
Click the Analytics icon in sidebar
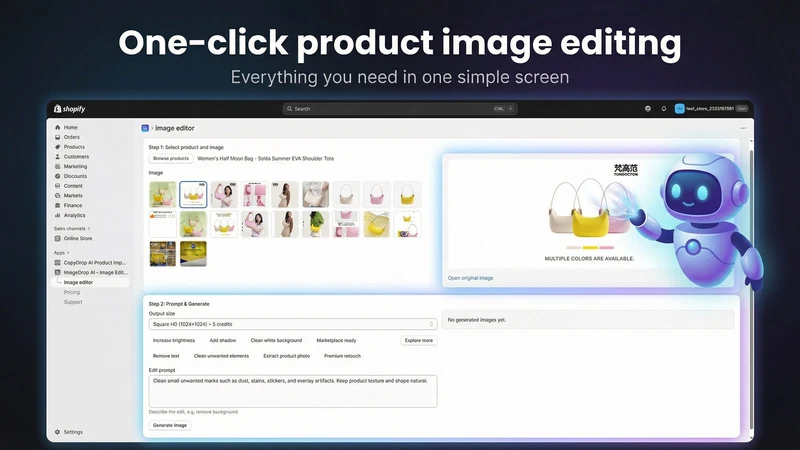tap(58, 215)
